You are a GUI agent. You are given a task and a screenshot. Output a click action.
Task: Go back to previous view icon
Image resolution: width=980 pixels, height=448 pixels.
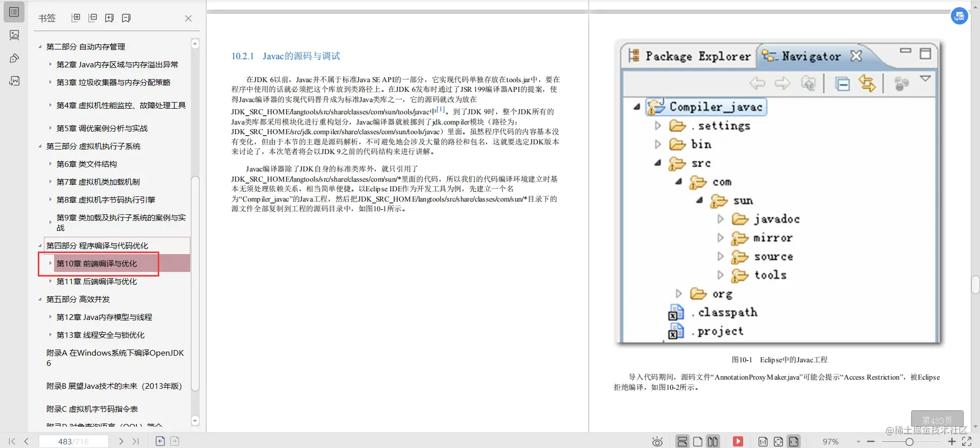click(160, 441)
